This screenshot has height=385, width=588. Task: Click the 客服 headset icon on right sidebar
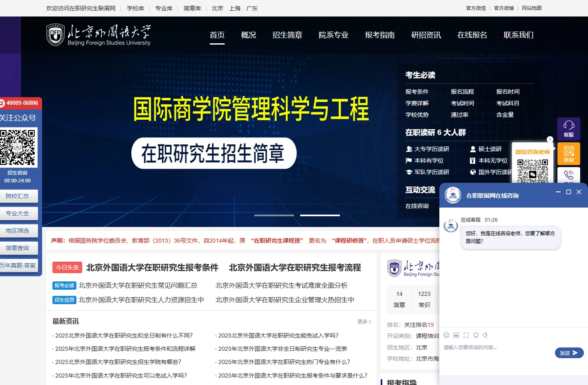click(x=569, y=129)
